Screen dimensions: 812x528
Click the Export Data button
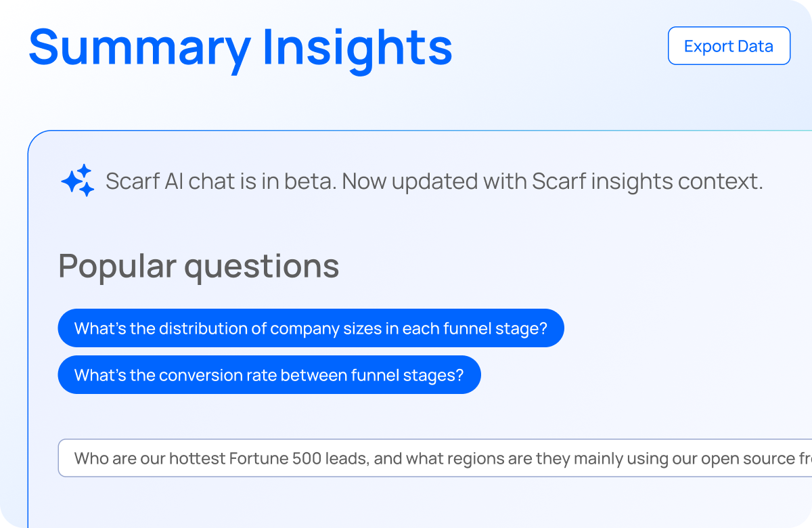729,45
